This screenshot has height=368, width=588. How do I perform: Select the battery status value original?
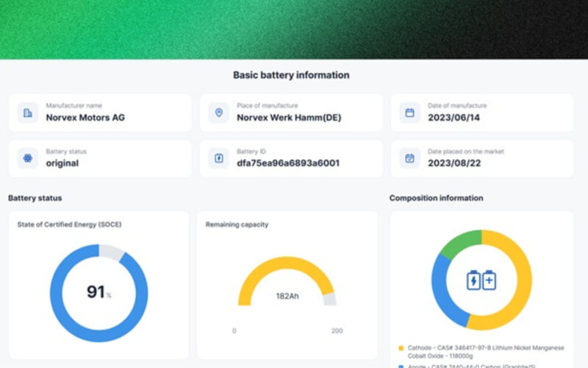click(x=62, y=163)
